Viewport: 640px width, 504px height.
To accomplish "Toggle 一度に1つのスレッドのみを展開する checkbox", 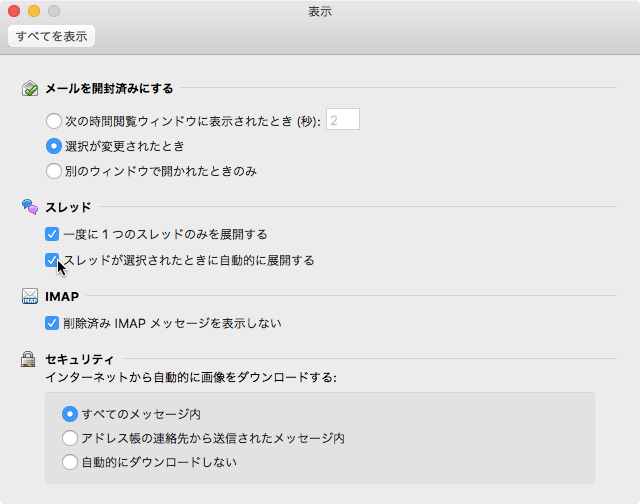I will click(x=52, y=234).
